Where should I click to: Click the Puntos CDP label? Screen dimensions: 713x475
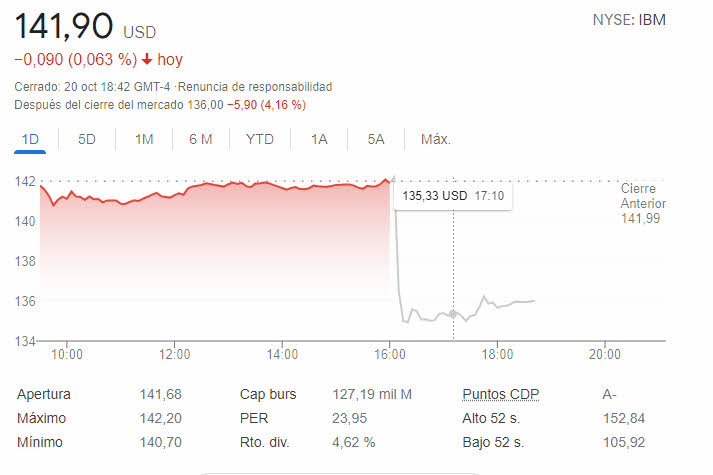tap(500, 395)
